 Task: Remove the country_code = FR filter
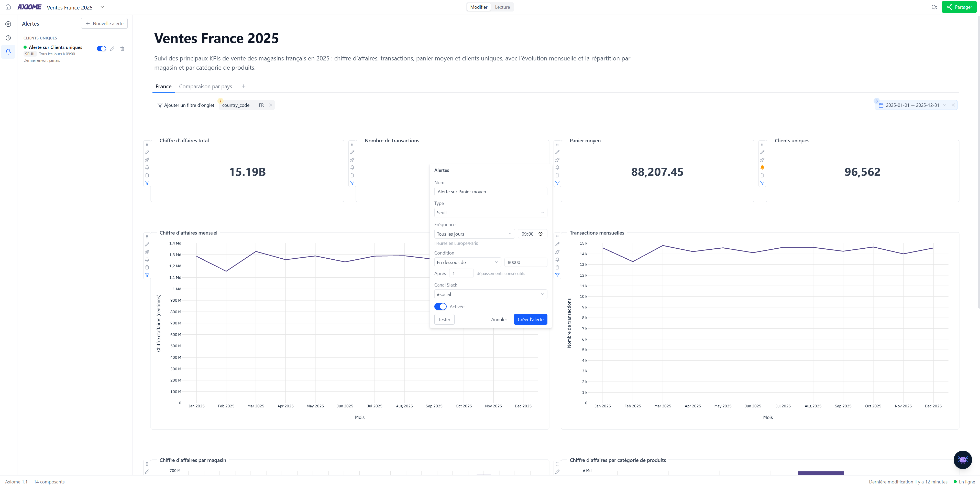[x=270, y=105]
